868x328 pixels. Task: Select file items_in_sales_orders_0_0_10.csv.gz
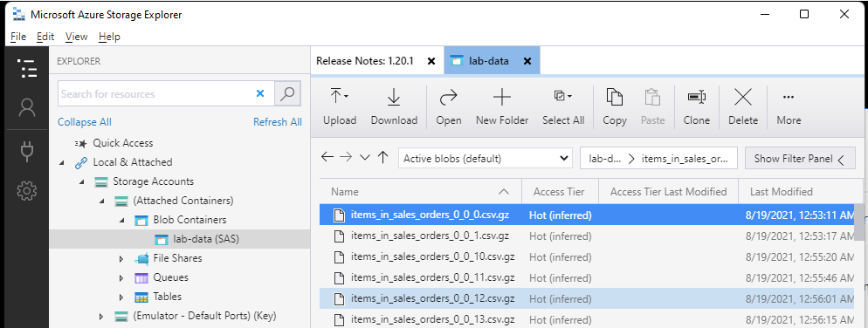coord(588,256)
